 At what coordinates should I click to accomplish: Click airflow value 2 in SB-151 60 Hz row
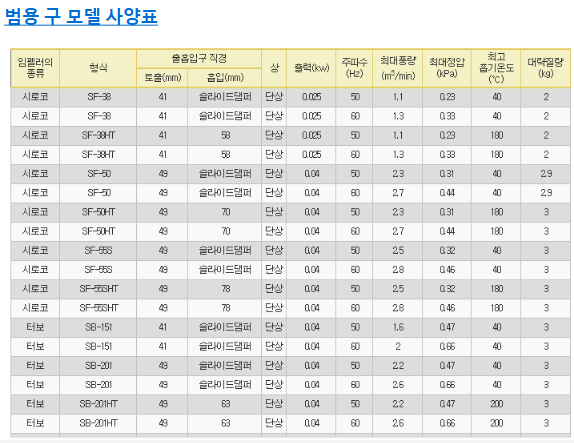coord(398,346)
